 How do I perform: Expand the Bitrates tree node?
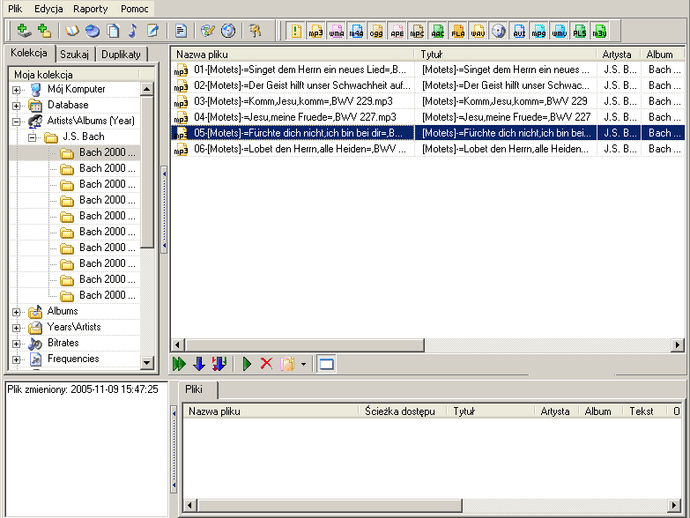point(16,344)
